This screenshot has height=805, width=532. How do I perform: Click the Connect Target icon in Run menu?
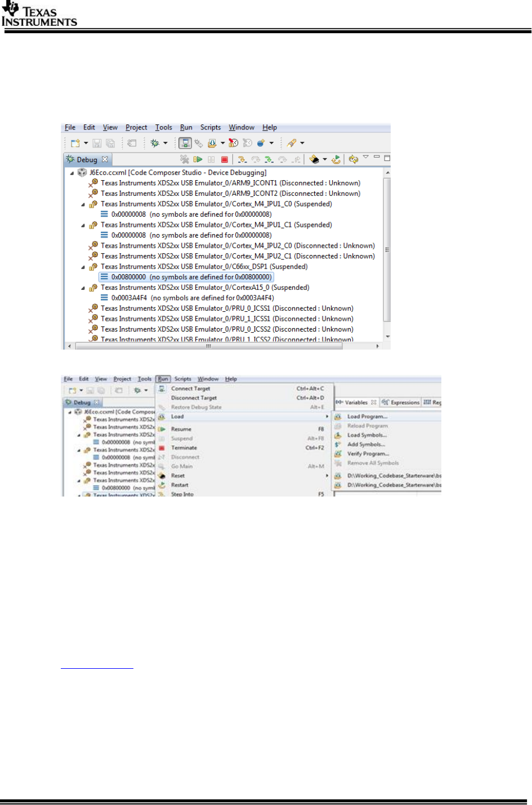162,388
